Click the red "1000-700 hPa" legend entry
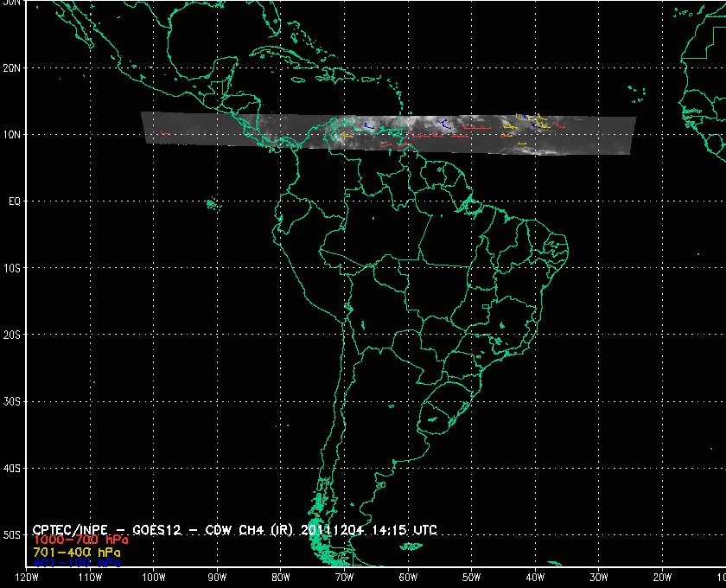This screenshot has width=726, height=588. tap(80, 540)
